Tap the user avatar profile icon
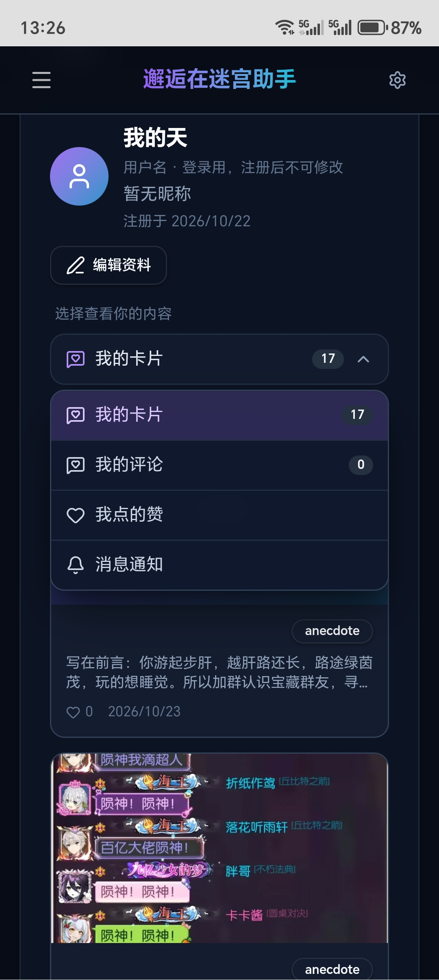This screenshot has width=439, height=980. coord(79,176)
